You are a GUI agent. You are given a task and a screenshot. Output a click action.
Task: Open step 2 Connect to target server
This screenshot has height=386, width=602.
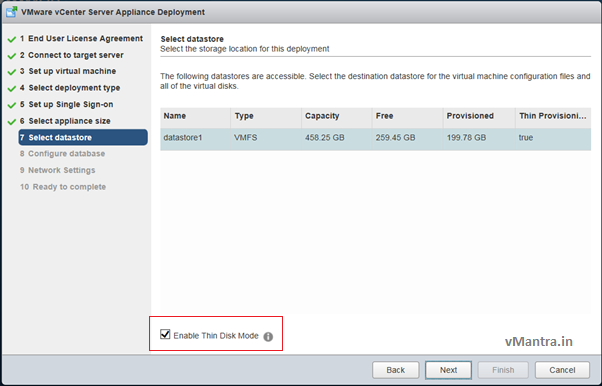(x=71, y=55)
